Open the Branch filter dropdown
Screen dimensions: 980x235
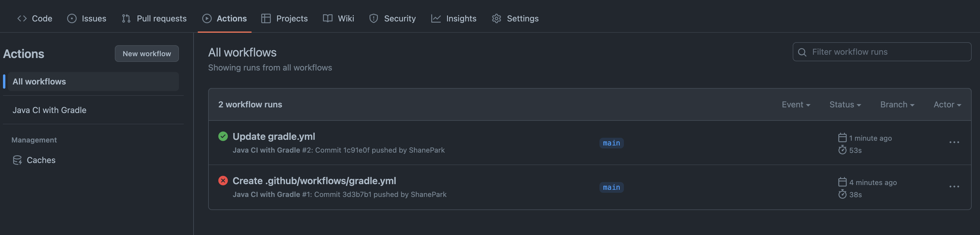(897, 105)
